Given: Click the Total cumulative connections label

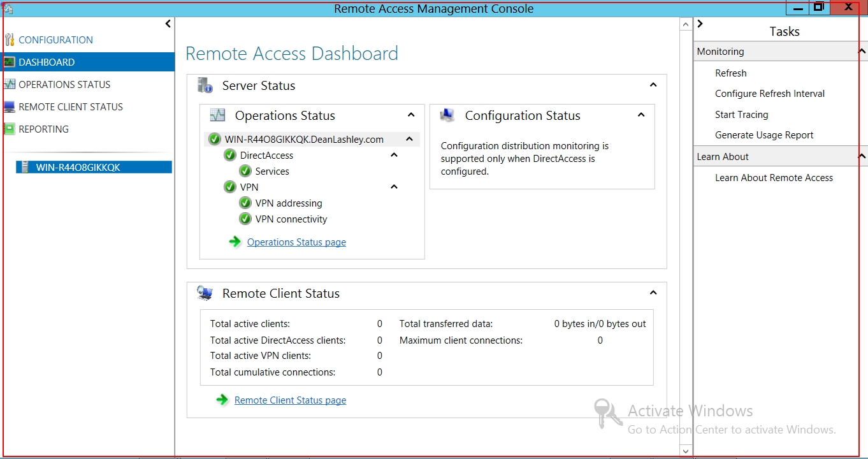Looking at the screenshot, I should [273, 372].
